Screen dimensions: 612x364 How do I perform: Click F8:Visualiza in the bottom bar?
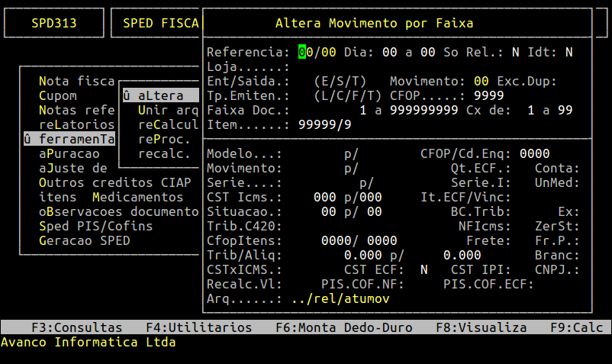481,327
